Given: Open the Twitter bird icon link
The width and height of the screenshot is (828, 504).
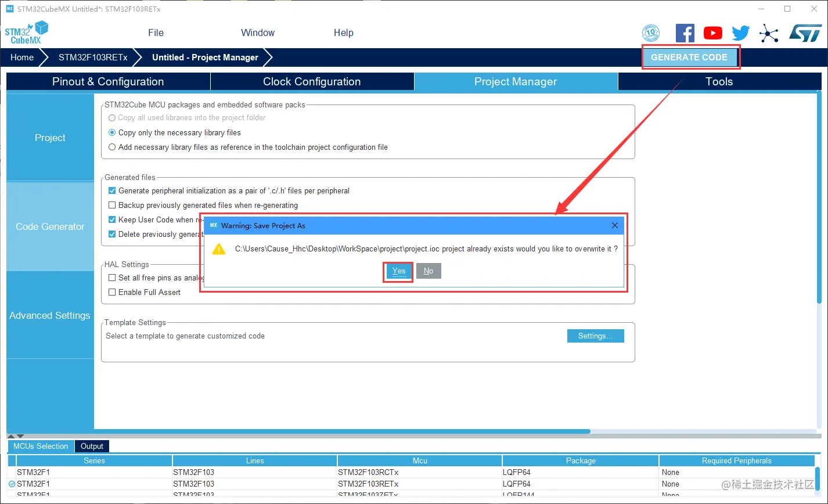Looking at the screenshot, I should 741,33.
